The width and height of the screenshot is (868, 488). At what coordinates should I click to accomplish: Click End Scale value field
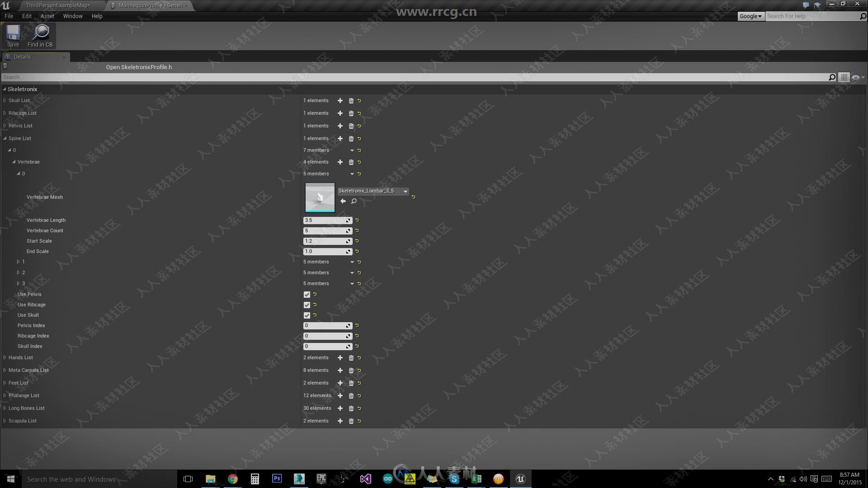(327, 252)
